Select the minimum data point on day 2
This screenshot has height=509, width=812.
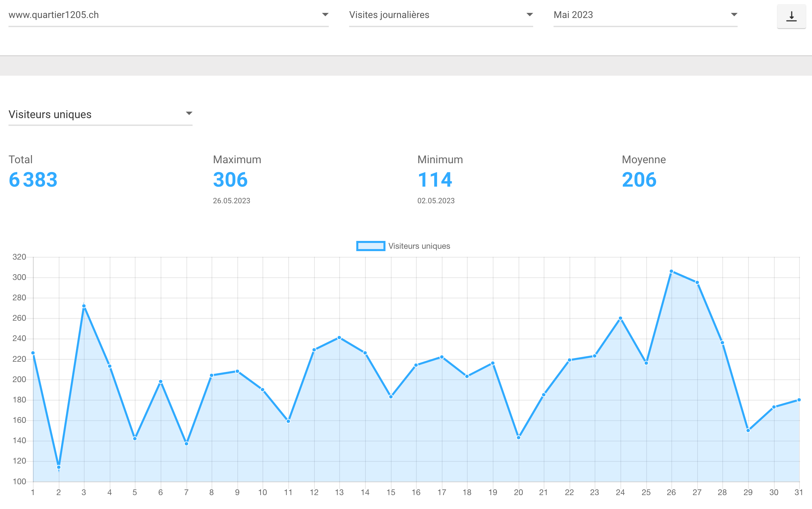(x=59, y=467)
